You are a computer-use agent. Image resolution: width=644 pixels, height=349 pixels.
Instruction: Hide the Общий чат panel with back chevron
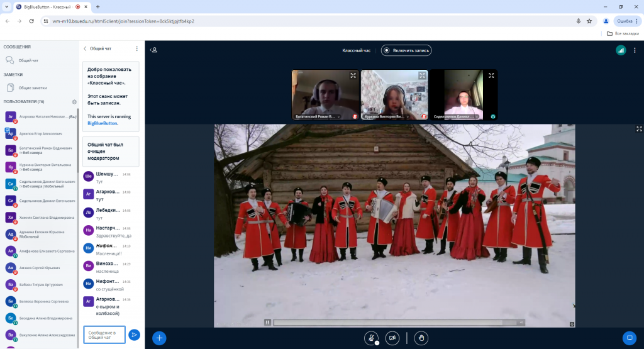[x=86, y=48]
